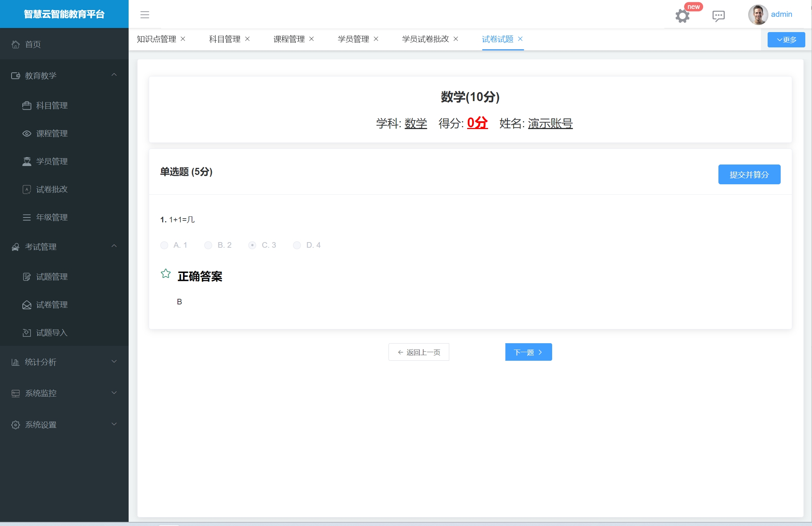Go to next question with 下一题
This screenshot has width=812, height=526.
[528, 352]
